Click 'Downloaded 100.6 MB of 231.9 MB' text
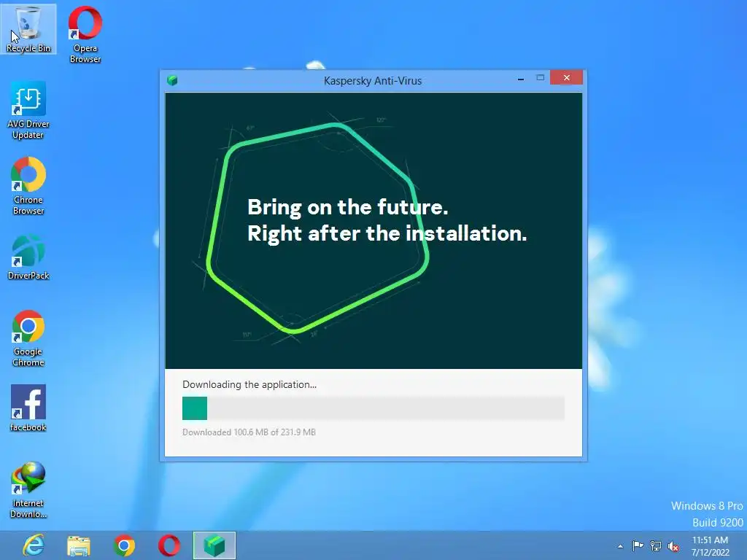This screenshot has width=747, height=560. [249, 432]
